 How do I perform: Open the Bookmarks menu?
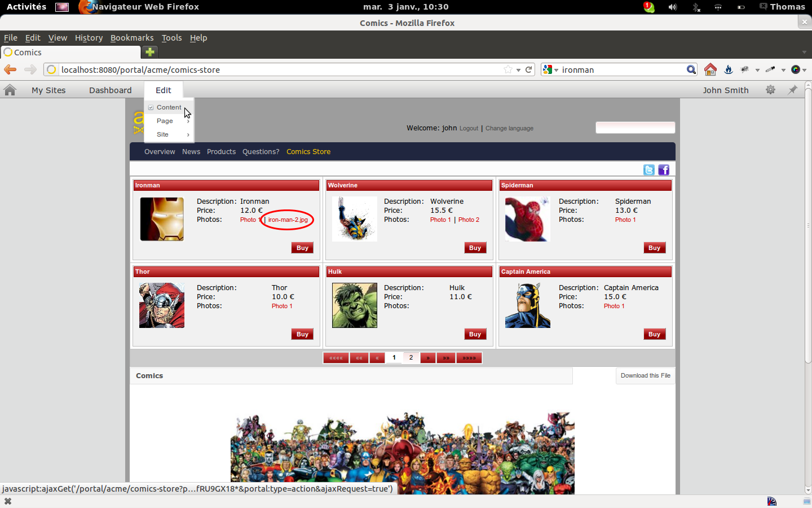point(132,38)
